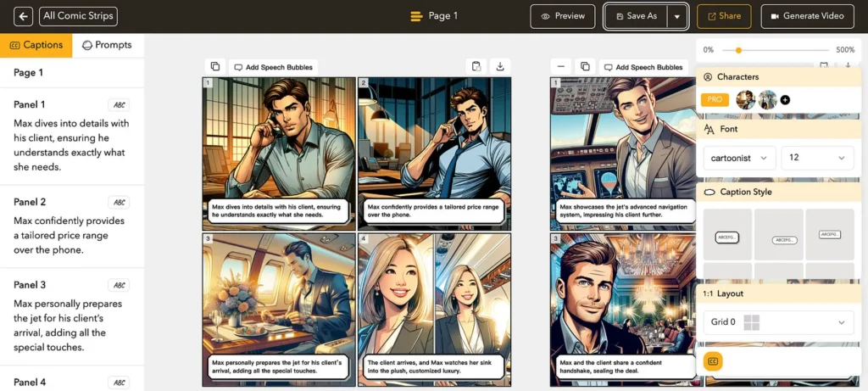Open the cartoonist font dropdown

739,158
